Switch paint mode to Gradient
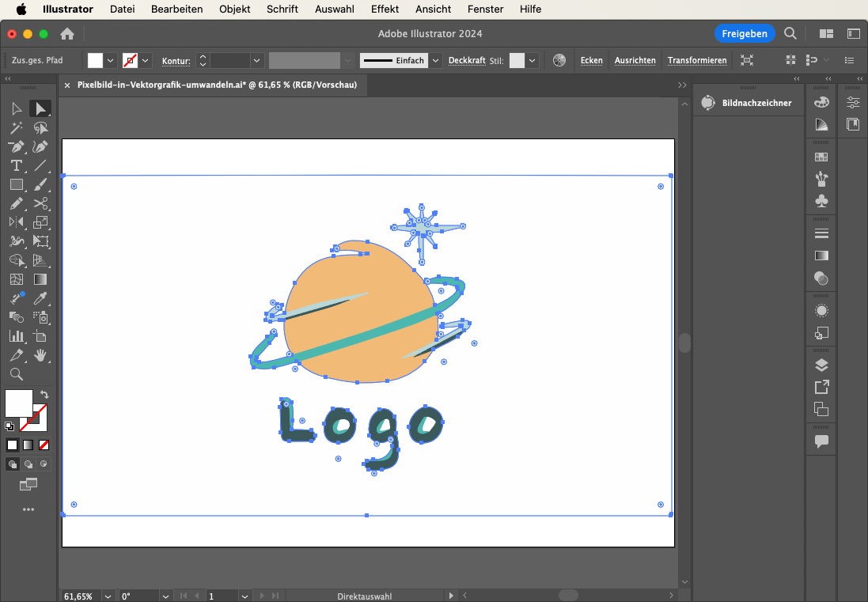The height and width of the screenshot is (602, 868). coord(28,445)
